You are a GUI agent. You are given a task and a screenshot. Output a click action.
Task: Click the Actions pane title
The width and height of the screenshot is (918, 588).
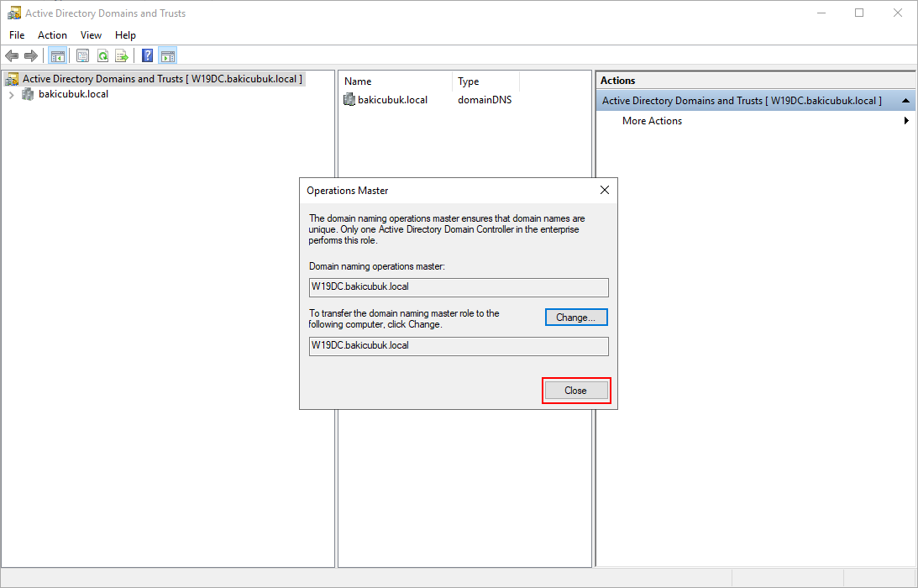(x=617, y=81)
